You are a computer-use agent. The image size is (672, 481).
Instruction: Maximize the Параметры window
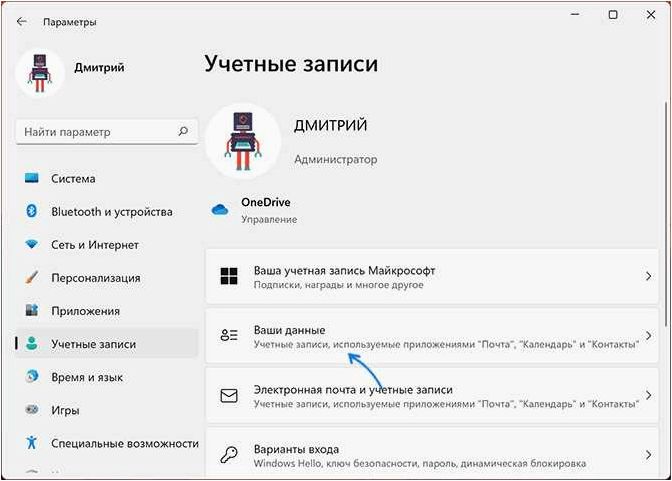pyautogui.click(x=613, y=15)
